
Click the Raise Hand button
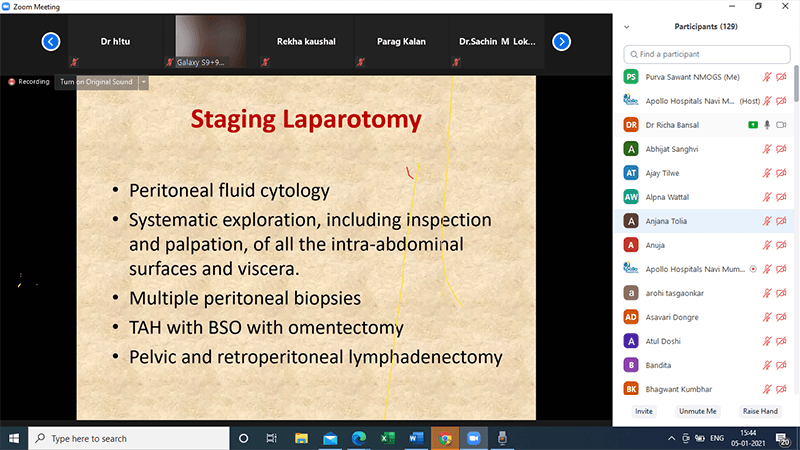[758, 411]
